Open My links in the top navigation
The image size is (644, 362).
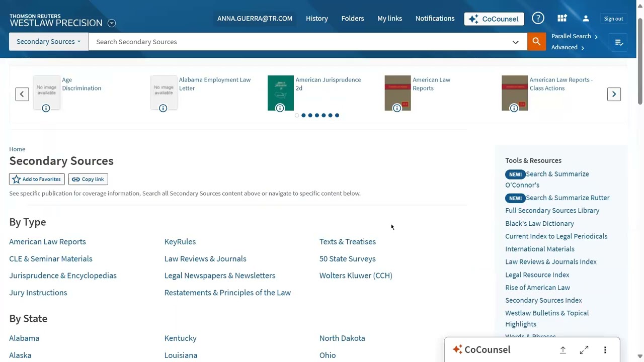click(390, 19)
